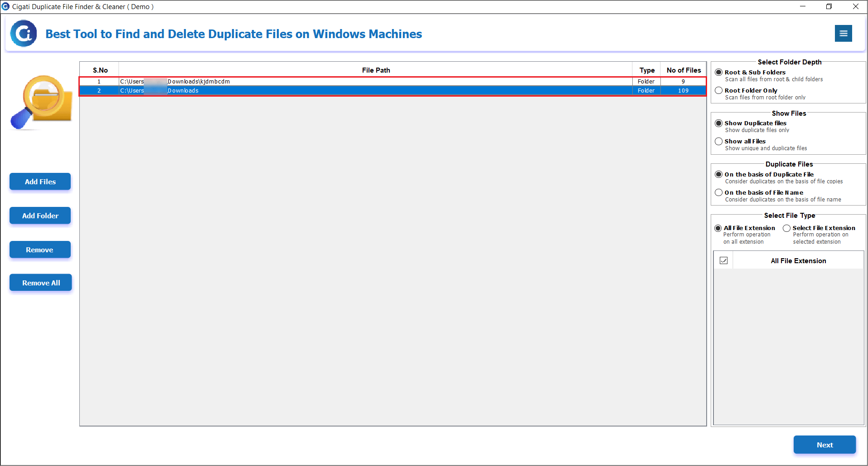Close the Cigati window
Screen dimensions: 868x466
pos(855,6)
